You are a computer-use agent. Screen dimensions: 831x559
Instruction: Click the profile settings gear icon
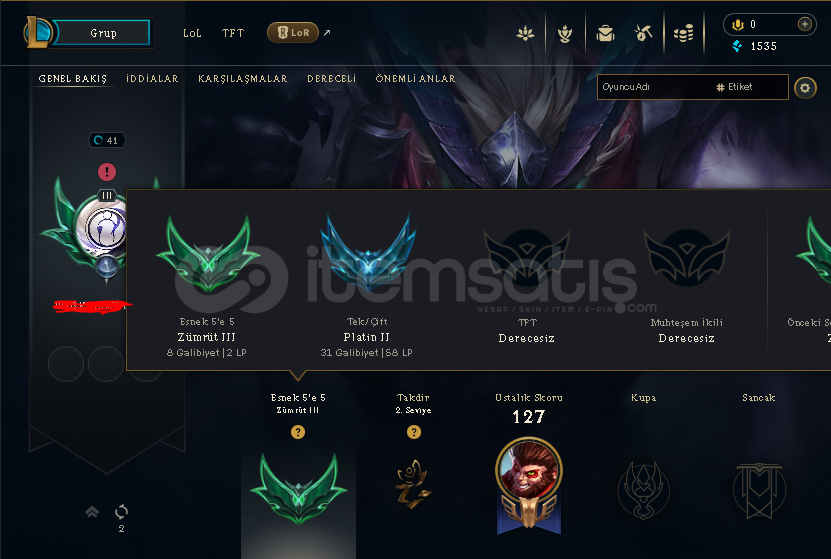pyautogui.click(x=805, y=88)
